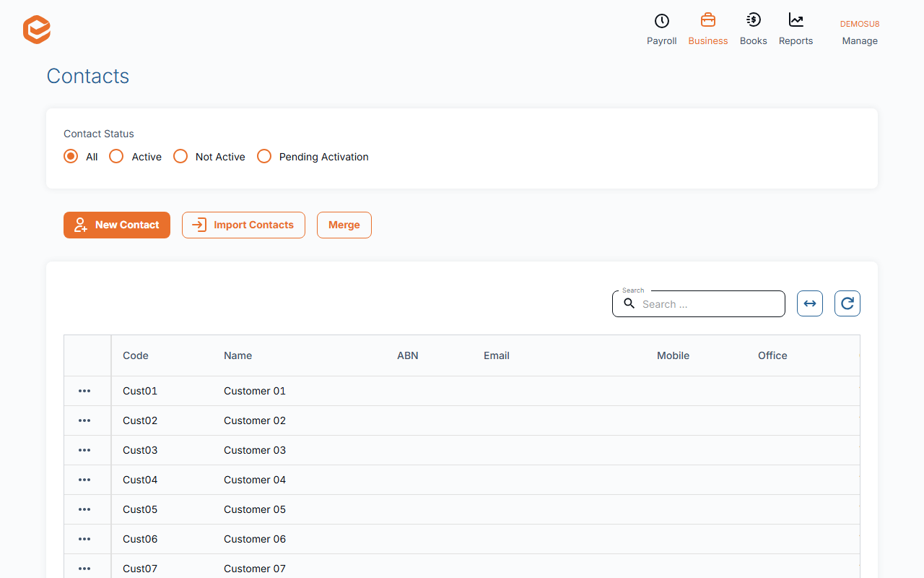The height and width of the screenshot is (578, 924).
Task: Select the Cust04 code cell
Action: [x=140, y=480]
